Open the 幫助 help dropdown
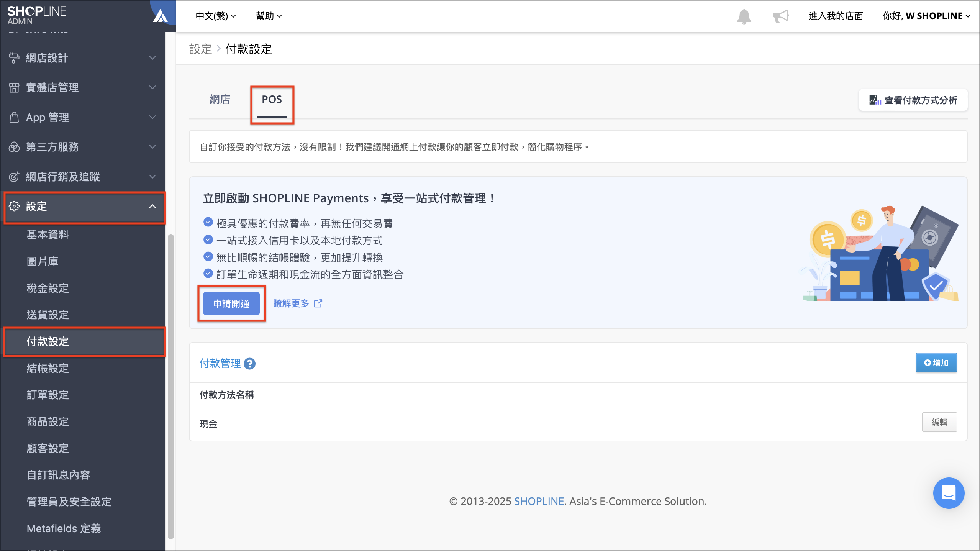The width and height of the screenshot is (980, 551). coord(269,16)
